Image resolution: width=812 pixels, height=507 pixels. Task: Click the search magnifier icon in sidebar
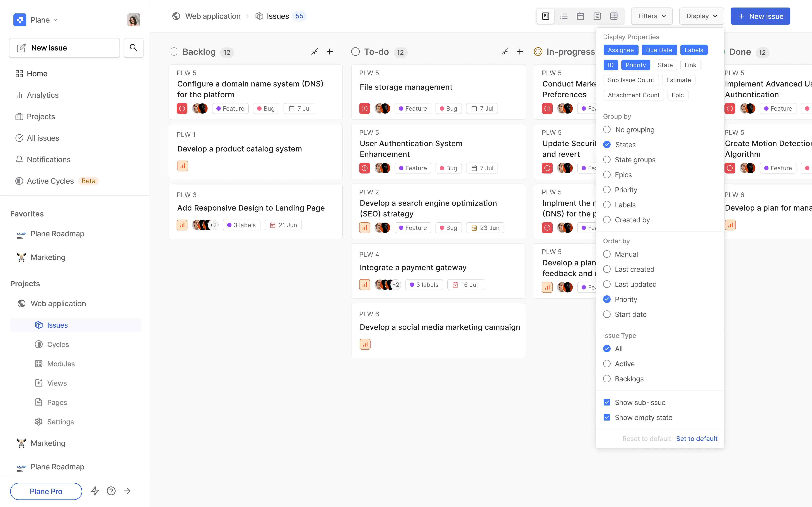click(x=133, y=48)
